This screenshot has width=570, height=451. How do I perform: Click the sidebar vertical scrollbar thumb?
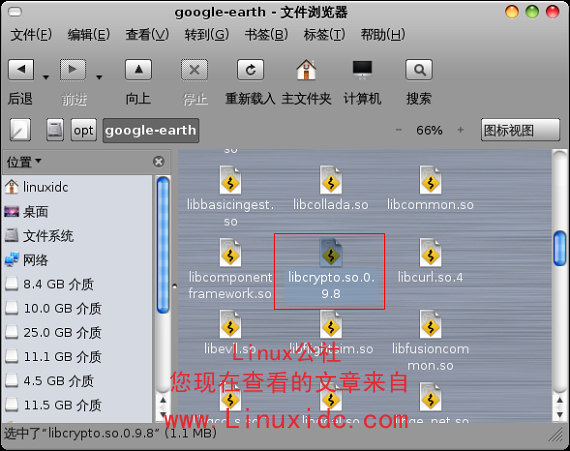[163, 245]
